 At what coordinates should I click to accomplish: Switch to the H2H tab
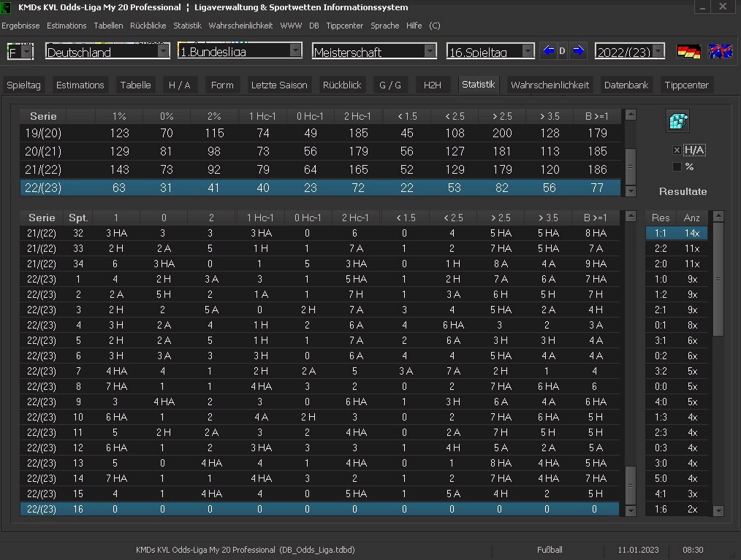tap(433, 85)
